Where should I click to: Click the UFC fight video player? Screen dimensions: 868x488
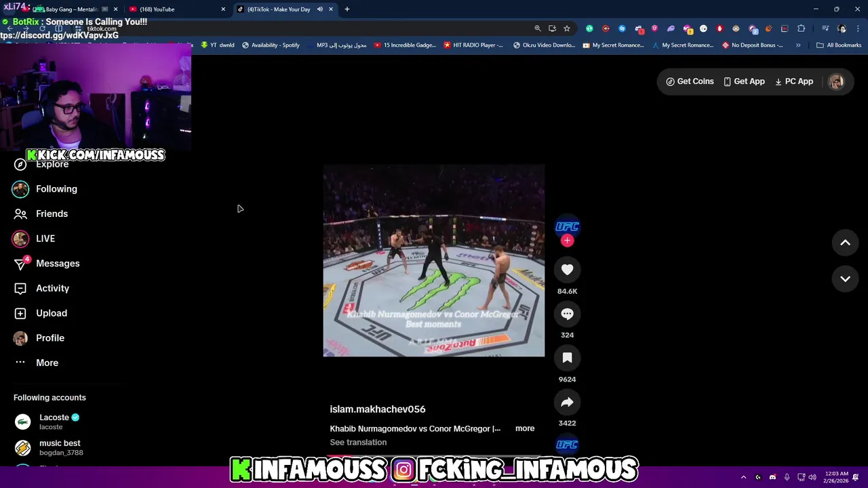point(433,261)
